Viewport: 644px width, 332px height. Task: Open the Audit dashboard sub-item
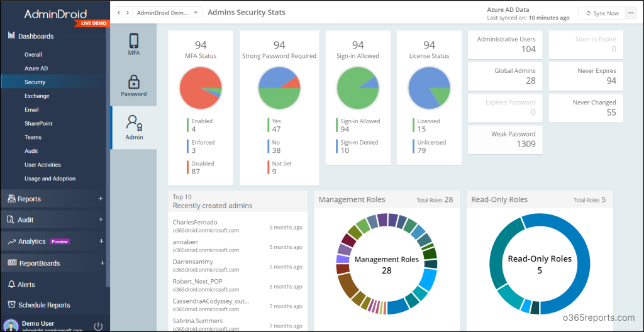[x=31, y=151]
